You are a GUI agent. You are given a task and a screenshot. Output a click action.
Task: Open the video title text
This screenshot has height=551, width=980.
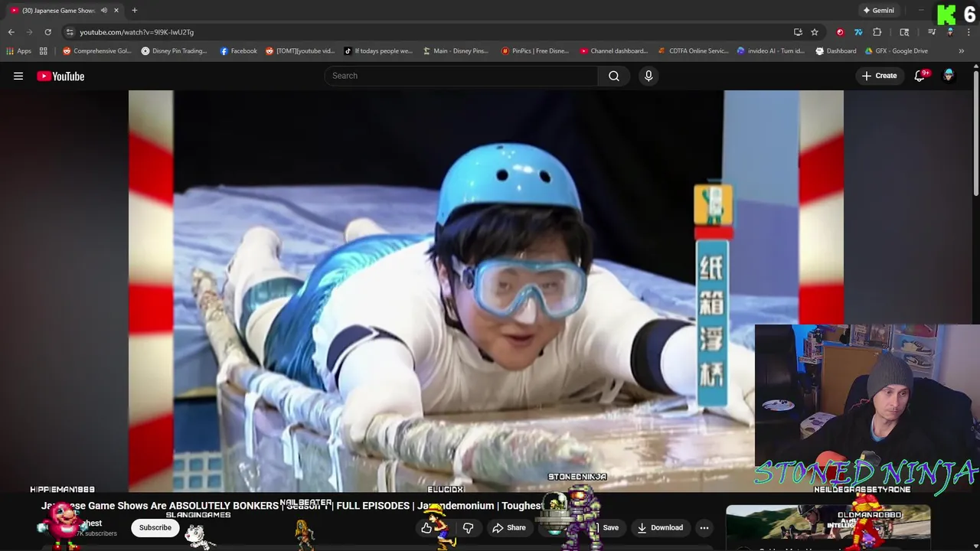(x=292, y=506)
